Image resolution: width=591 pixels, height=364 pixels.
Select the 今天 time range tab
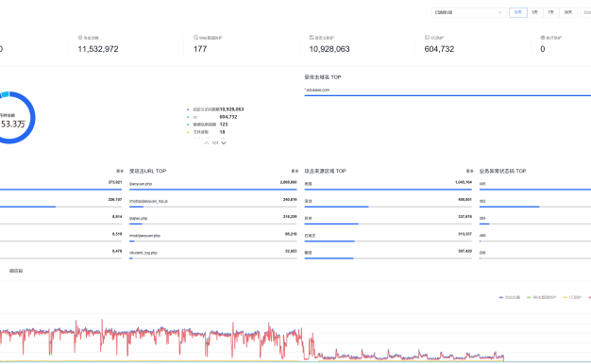518,12
